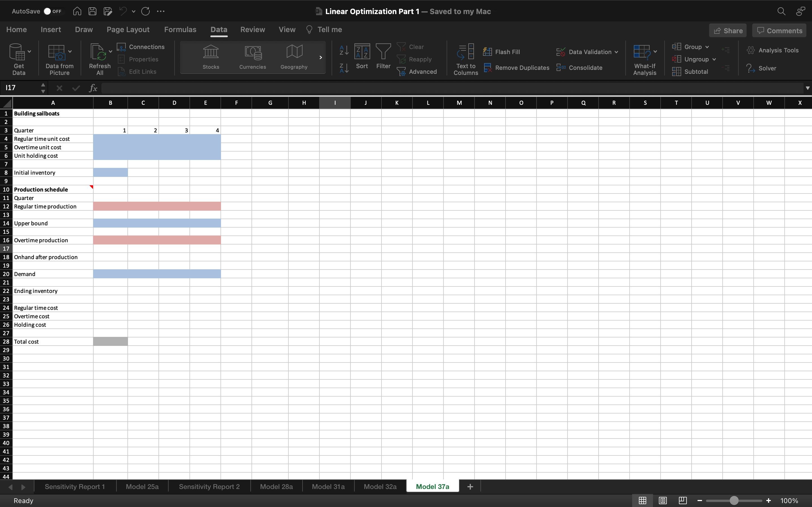Expand the formula bar arrow

click(x=807, y=88)
